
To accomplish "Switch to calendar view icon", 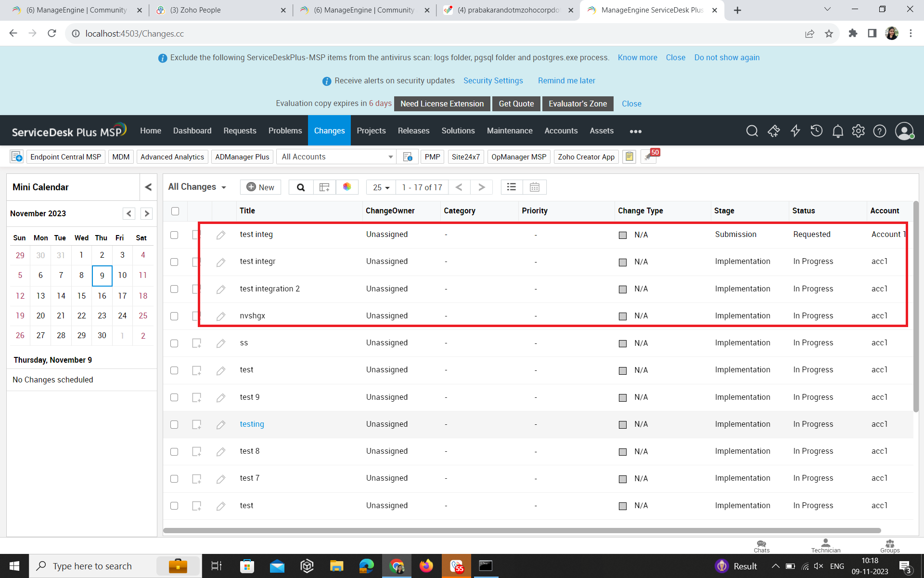I will click(534, 187).
